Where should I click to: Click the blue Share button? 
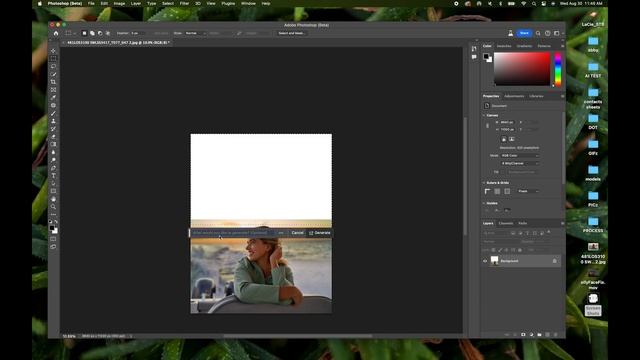point(524,33)
